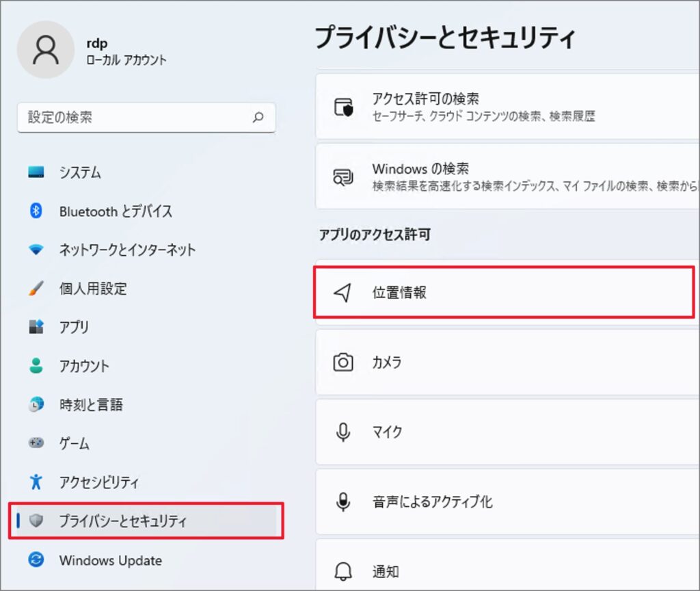Click the カメラ icon in the permissions list

coord(342,363)
